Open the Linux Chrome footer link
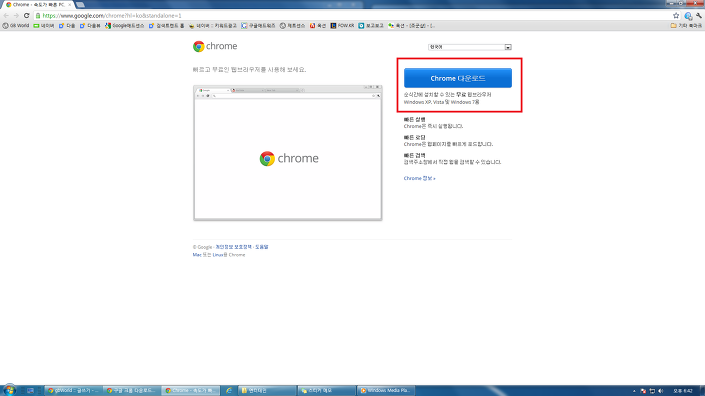 (x=218, y=255)
